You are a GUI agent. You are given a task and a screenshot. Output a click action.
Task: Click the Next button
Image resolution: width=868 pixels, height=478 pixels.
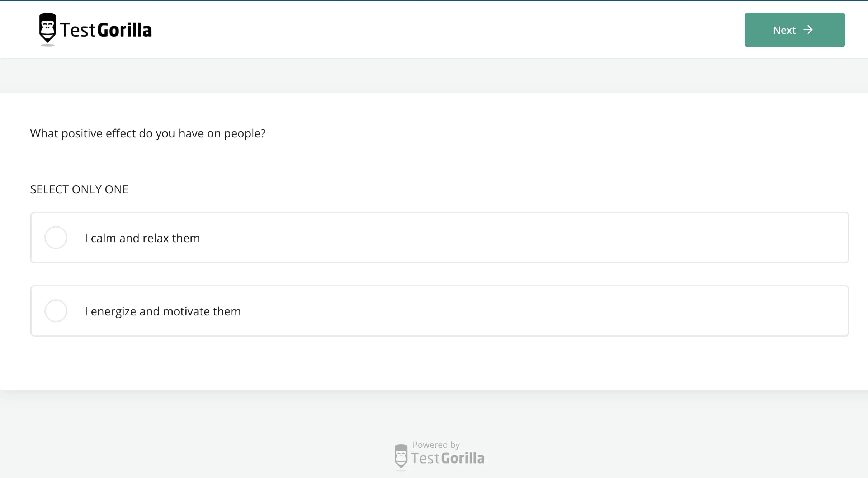(794, 30)
